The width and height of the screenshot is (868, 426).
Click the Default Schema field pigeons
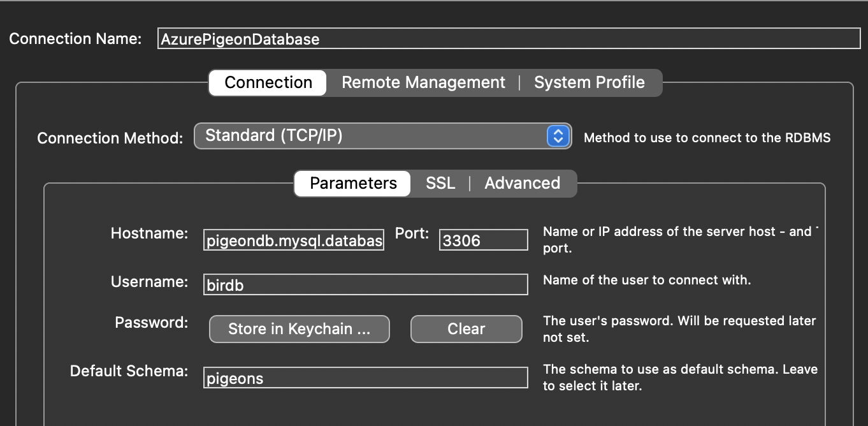[x=366, y=378]
